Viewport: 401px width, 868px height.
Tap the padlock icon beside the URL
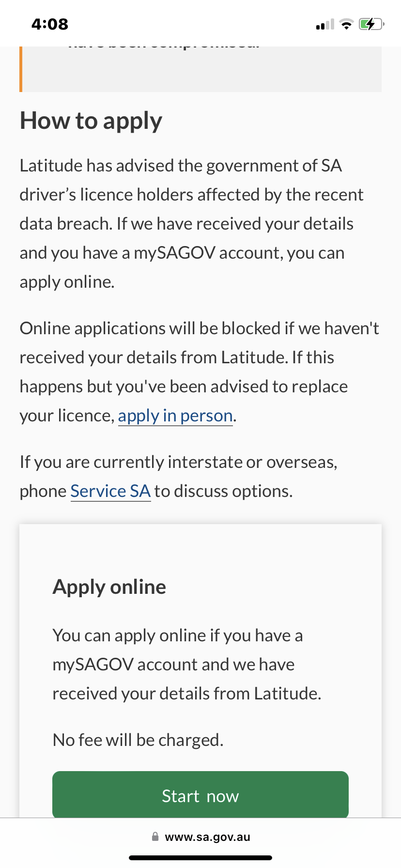coord(155,837)
